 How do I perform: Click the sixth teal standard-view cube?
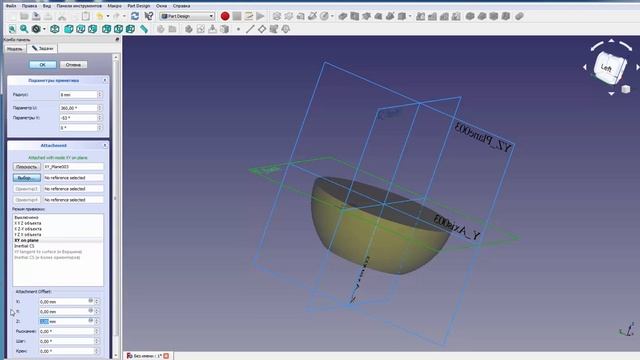click(130, 29)
